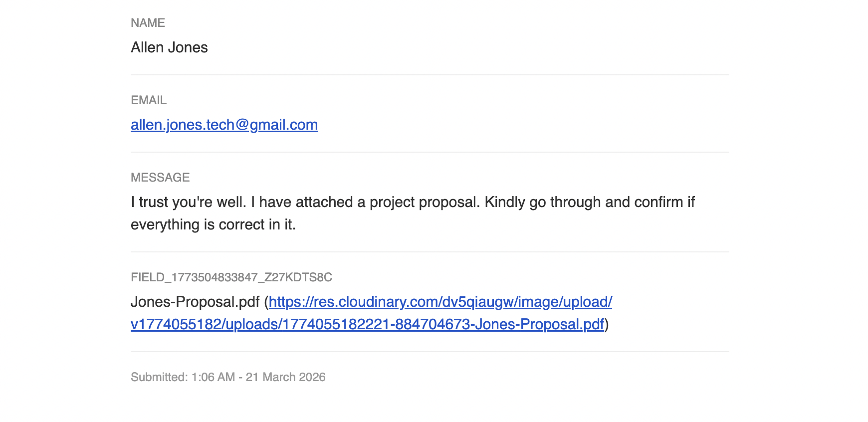
Task: Click the sentence "I trust you're well."
Action: [189, 202]
